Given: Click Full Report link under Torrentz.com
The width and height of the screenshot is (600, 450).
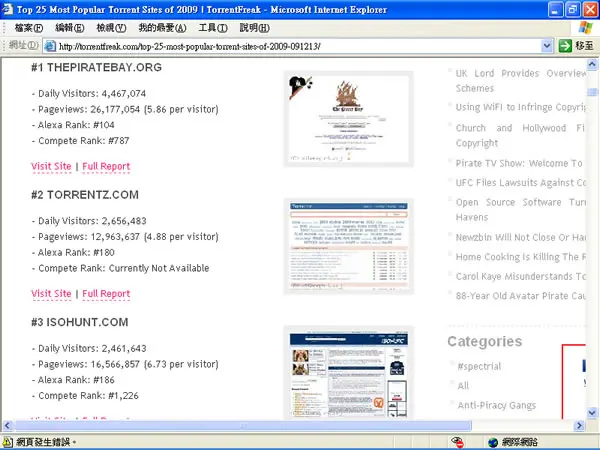Looking at the screenshot, I should pyautogui.click(x=106, y=294).
